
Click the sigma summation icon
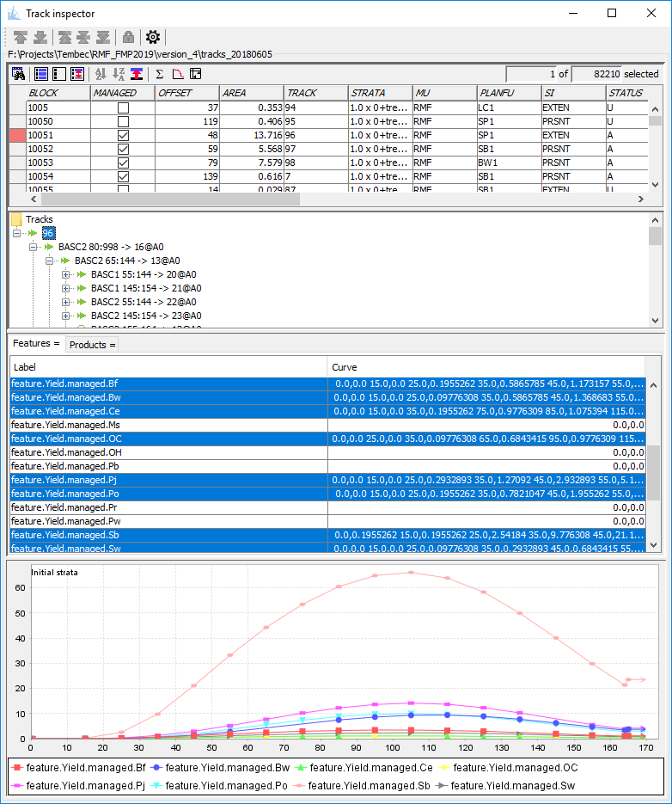point(159,74)
